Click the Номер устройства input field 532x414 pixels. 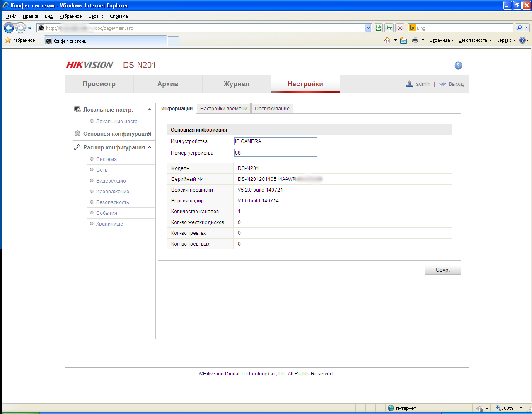(276, 153)
